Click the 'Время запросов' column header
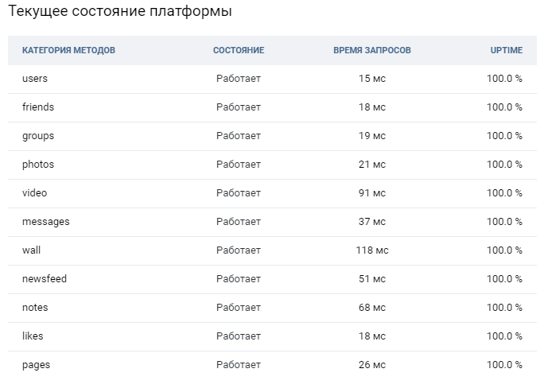The width and height of the screenshot is (548, 392). click(372, 50)
